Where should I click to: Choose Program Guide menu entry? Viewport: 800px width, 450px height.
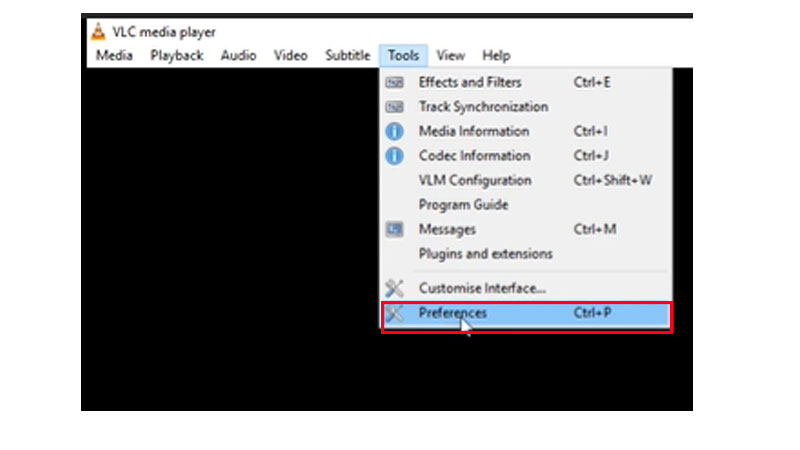[x=526, y=205]
